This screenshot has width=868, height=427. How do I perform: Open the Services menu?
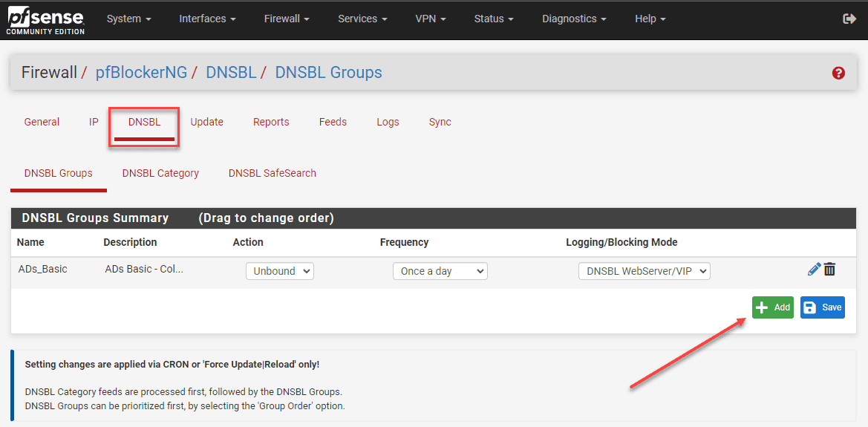[x=362, y=19]
